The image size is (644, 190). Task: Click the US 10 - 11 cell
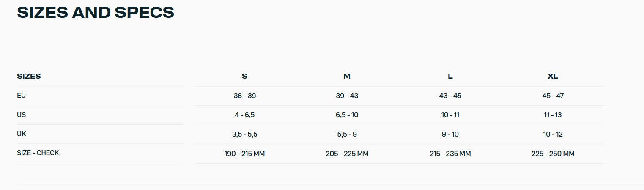click(450, 115)
